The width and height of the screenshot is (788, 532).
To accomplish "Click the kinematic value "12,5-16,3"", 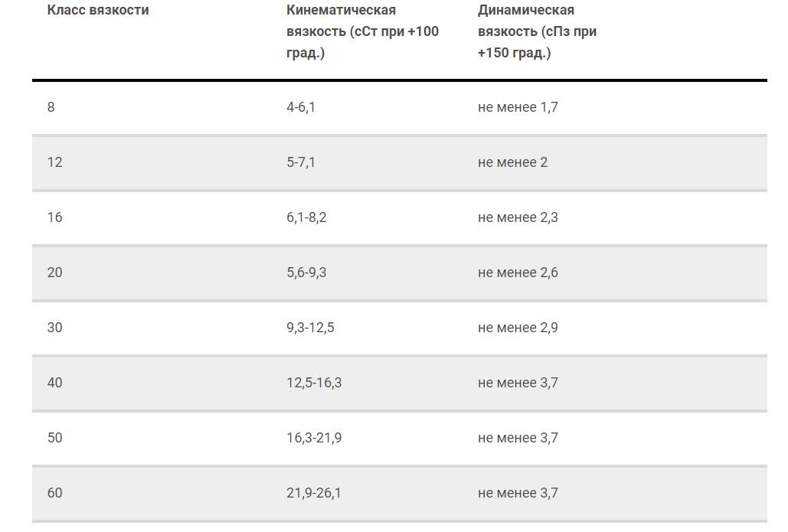I will tap(314, 383).
